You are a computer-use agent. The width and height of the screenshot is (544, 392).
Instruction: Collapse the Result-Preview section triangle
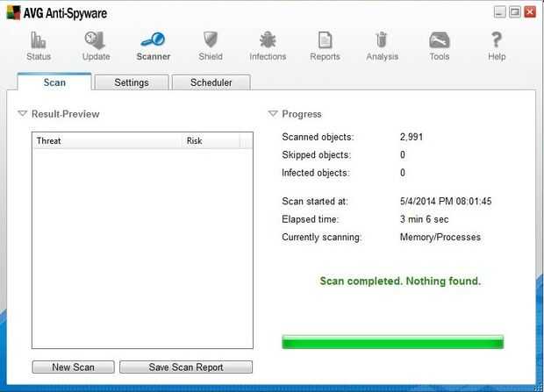click(22, 113)
